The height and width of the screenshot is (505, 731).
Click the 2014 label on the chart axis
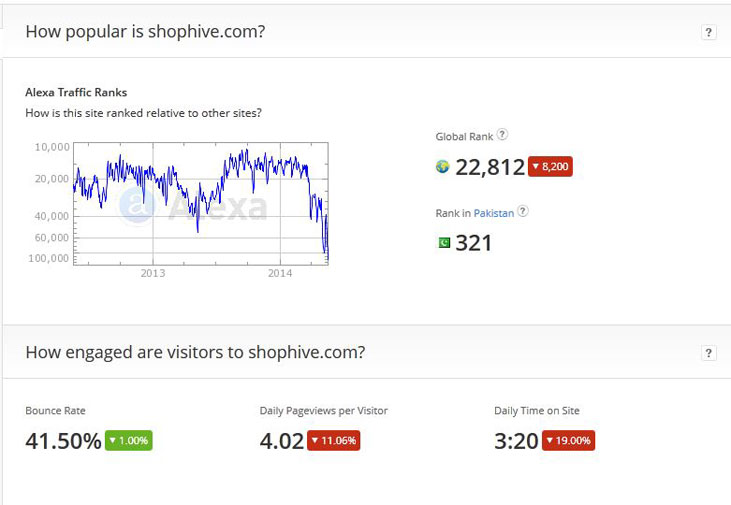pos(280,273)
